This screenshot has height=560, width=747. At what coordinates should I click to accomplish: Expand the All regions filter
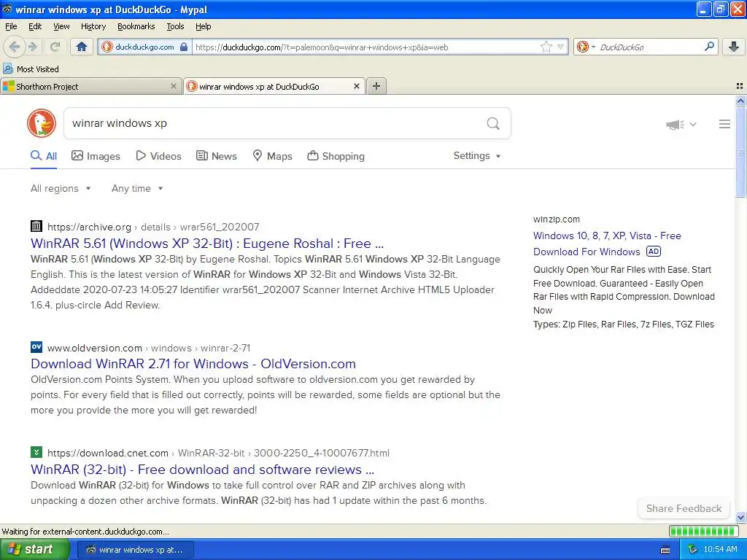tap(61, 189)
